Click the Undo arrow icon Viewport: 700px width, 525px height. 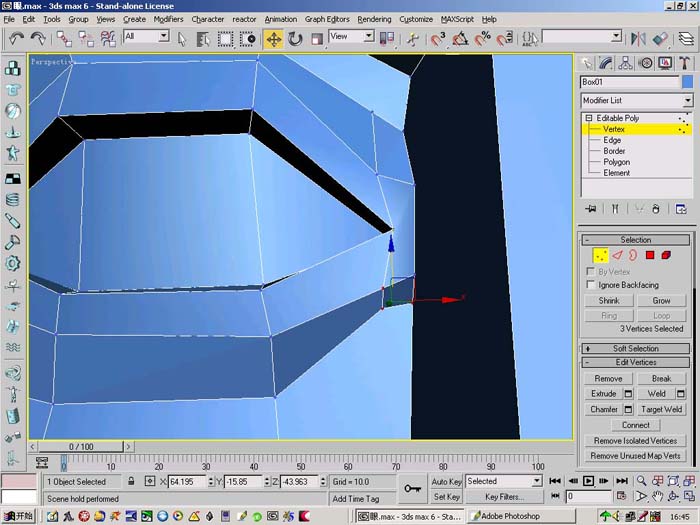coord(16,39)
